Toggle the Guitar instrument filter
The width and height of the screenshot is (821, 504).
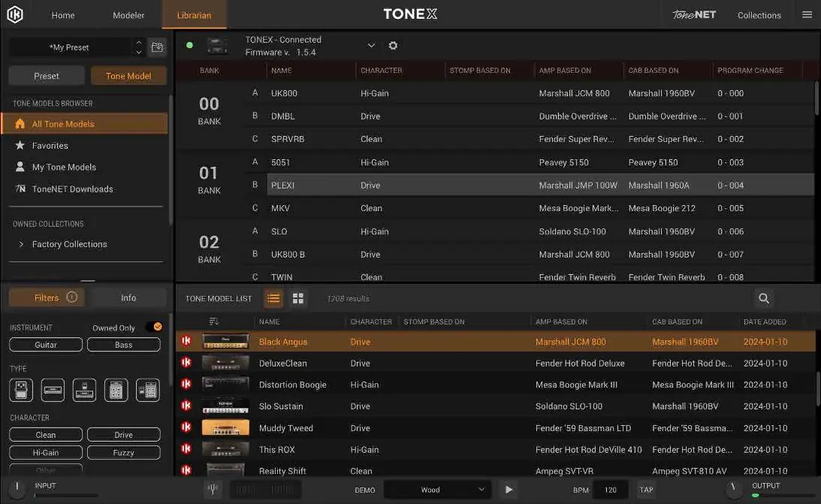(x=46, y=344)
